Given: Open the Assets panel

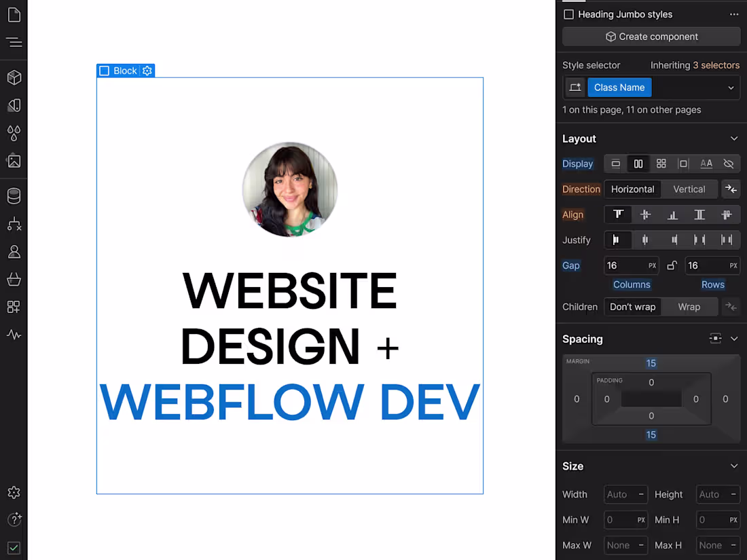Looking at the screenshot, I should tap(14, 161).
